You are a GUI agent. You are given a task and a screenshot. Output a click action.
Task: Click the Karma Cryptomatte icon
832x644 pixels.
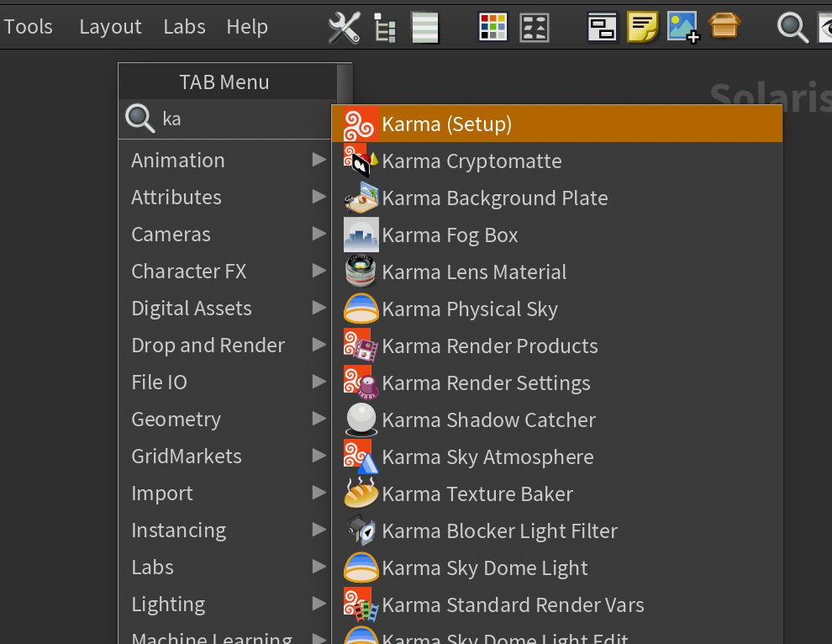coord(361,161)
